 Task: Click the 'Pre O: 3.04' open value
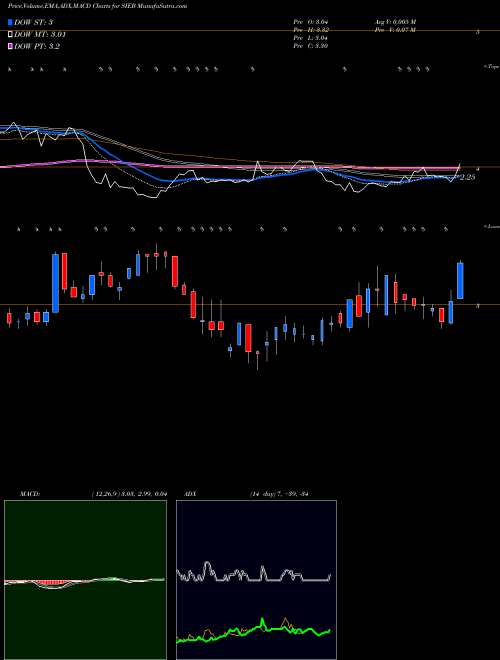[311, 21]
